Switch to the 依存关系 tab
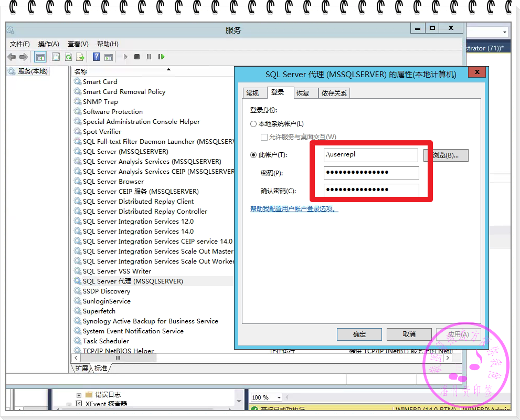This screenshot has height=420, width=520. [334, 93]
